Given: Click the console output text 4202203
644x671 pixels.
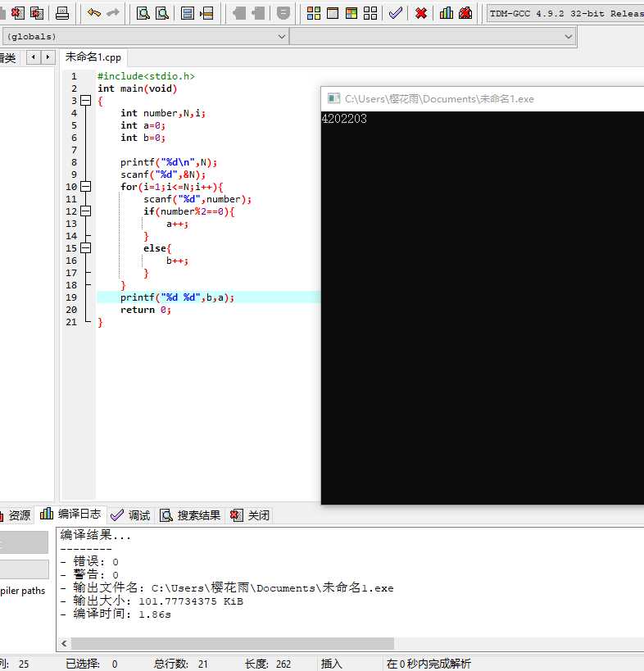Looking at the screenshot, I should (x=344, y=119).
